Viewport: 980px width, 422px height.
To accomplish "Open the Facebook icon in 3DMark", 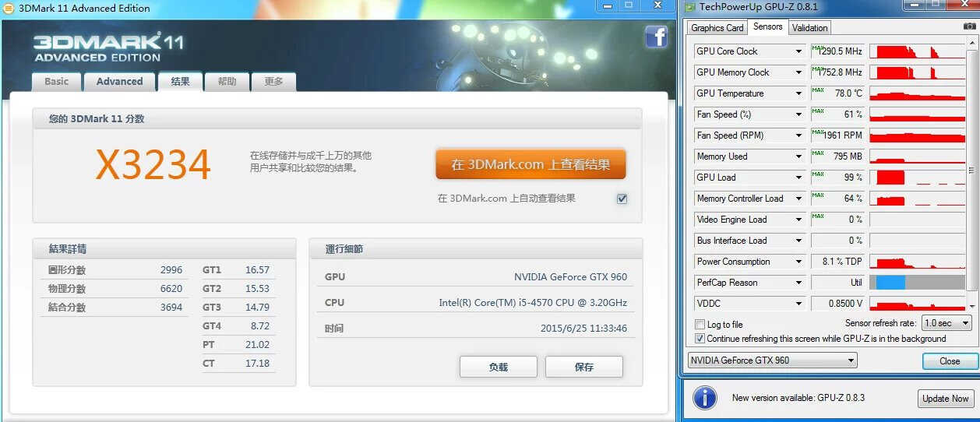I will coord(656,37).
